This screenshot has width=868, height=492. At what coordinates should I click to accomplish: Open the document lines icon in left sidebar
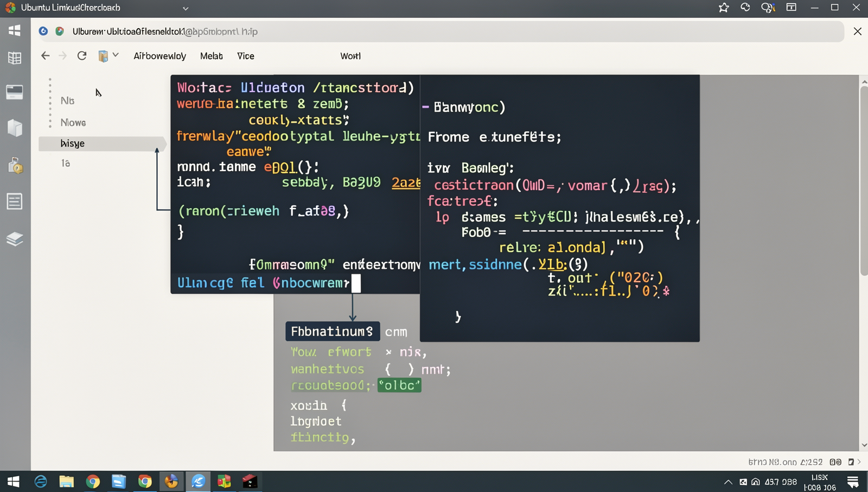point(15,201)
